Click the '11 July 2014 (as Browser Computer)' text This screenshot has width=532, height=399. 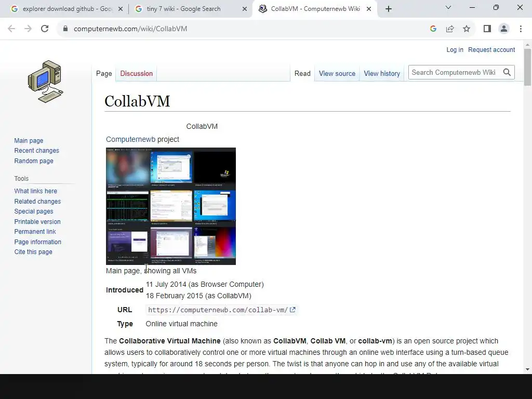click(x=205, y=284)
